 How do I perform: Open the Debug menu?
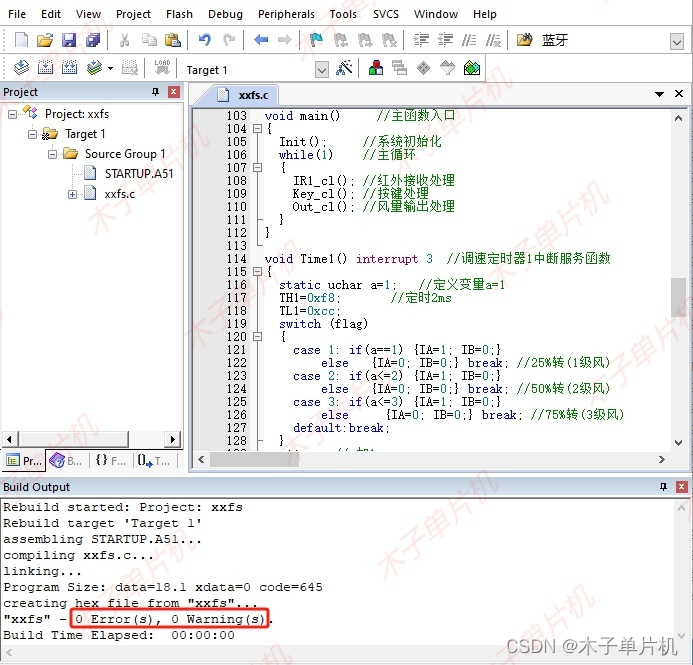pos(225,14)
